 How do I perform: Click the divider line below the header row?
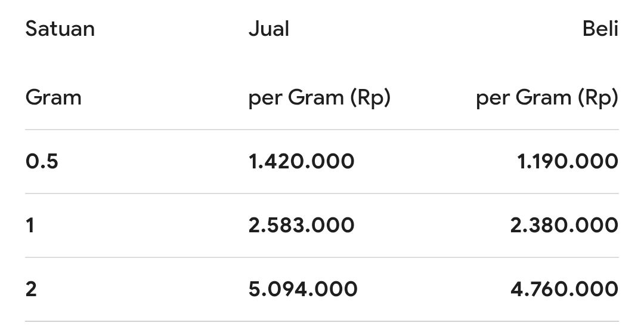[x=322, y=130]
